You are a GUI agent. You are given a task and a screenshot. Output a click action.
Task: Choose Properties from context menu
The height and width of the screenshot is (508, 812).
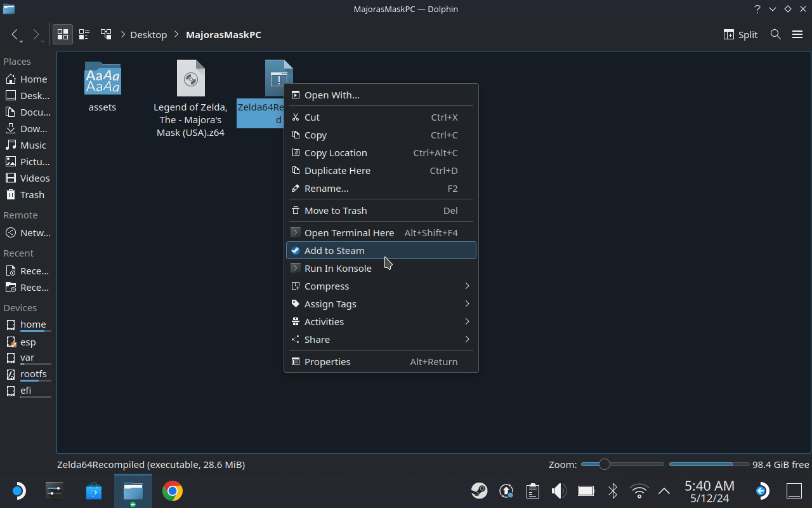(x=381, y=362)
